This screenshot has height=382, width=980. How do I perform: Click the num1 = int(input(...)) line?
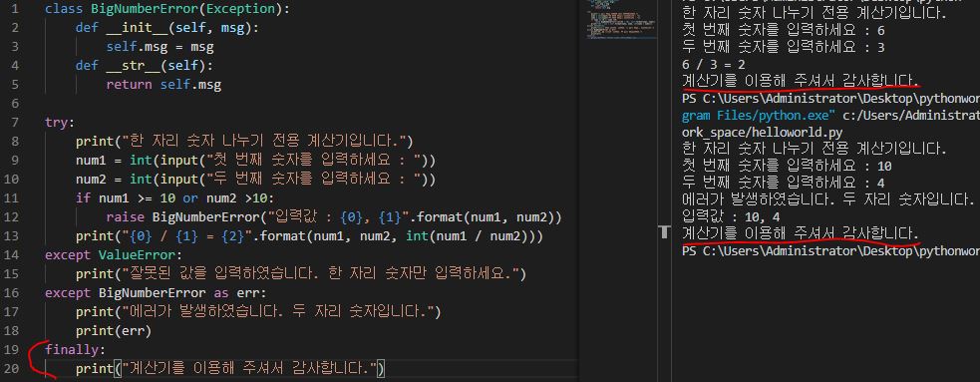(255, 160)
